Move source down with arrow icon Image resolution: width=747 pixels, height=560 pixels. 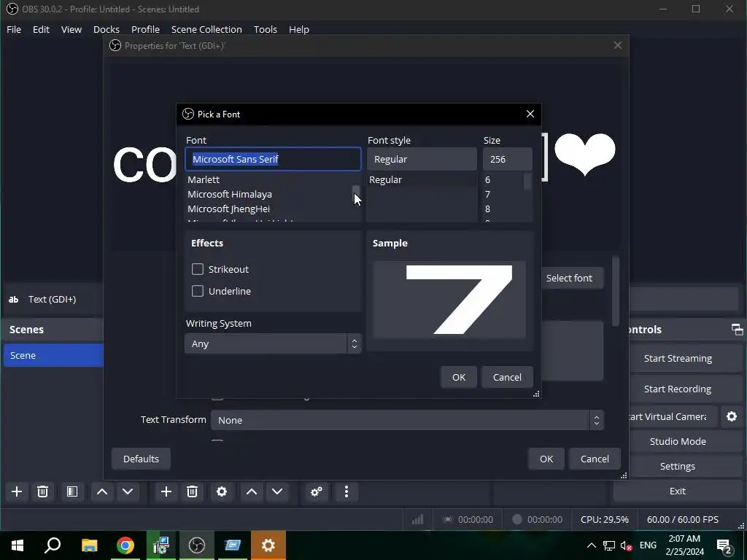click(277, 491)
